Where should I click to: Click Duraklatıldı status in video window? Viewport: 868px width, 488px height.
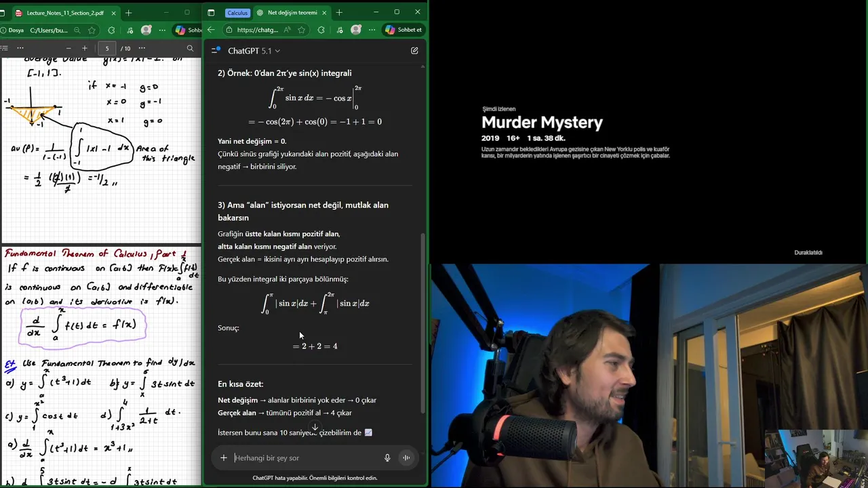[808, 253]
